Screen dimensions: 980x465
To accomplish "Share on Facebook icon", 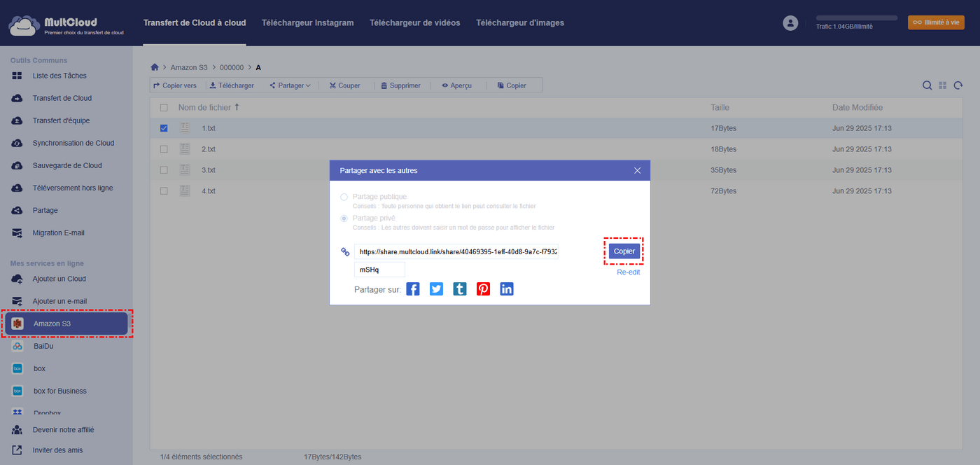I will pos(413,289).
